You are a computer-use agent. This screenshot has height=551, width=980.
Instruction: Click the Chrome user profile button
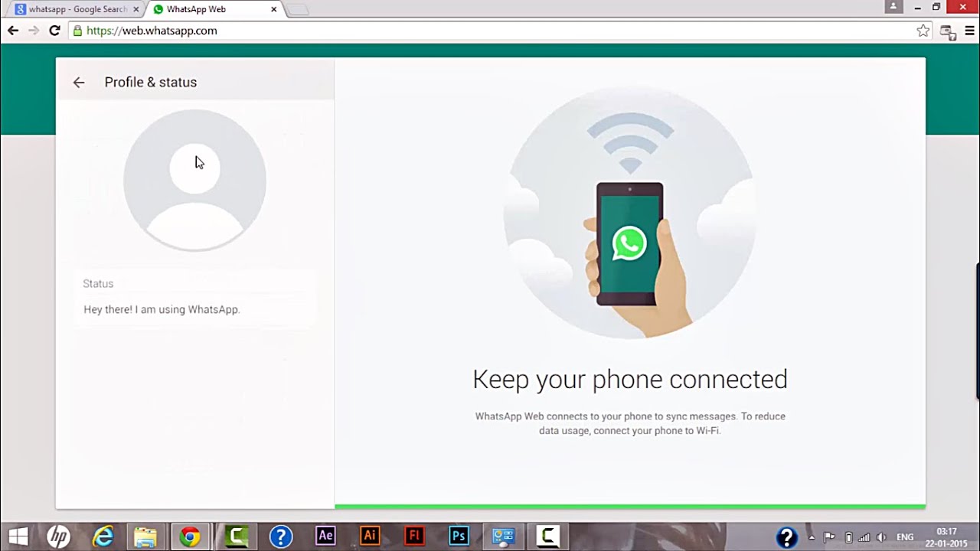tap(893, 7)
